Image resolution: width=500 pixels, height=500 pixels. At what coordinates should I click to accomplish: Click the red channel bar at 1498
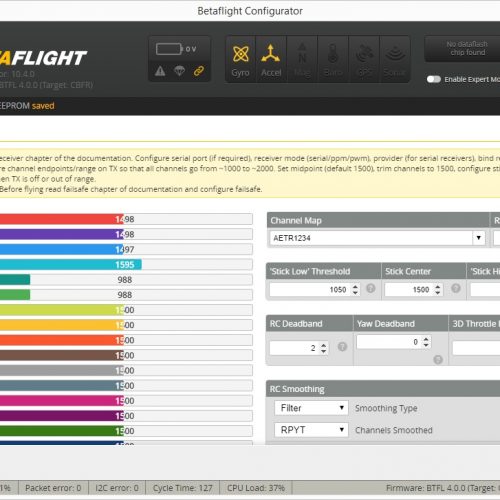point(126,219)
